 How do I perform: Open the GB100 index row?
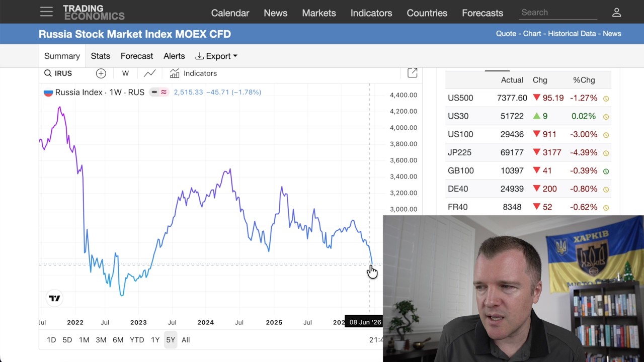528,170
